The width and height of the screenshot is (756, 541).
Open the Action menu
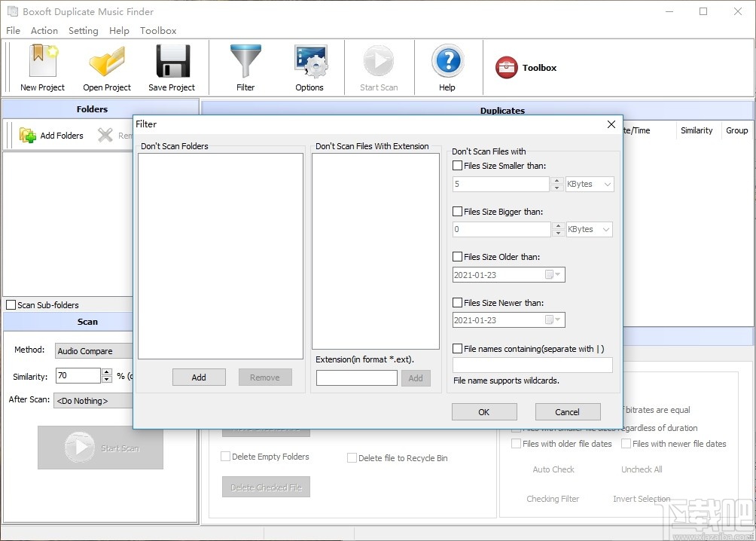point(44,31)
